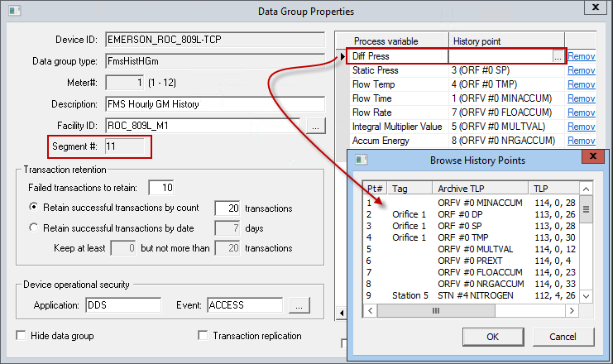Open the Event browse button
This screenshot has width=613, height=364.
coord(299,305)
